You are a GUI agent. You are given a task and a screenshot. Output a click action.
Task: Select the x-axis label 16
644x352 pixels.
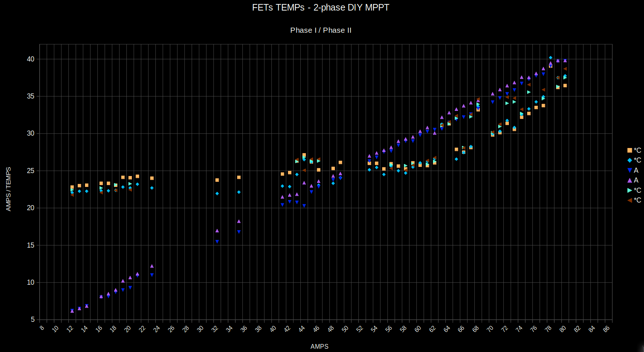(x=99, y=329)
